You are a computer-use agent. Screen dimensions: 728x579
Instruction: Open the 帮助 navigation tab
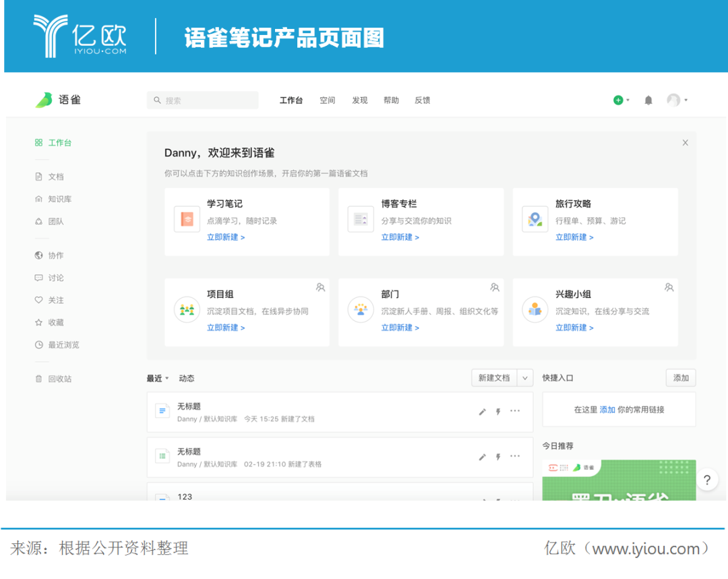[x=392, y=100]
